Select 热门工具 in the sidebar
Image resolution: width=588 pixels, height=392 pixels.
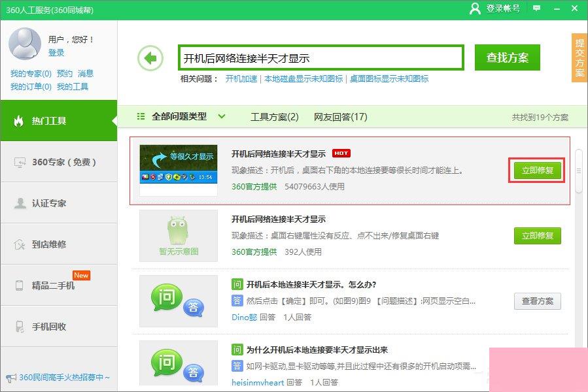pos(59,121)
